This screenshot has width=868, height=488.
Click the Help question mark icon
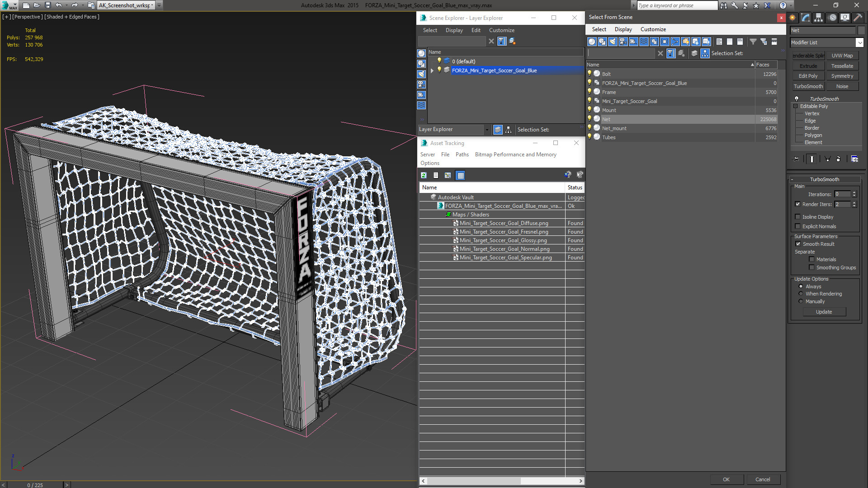(783, 5)
